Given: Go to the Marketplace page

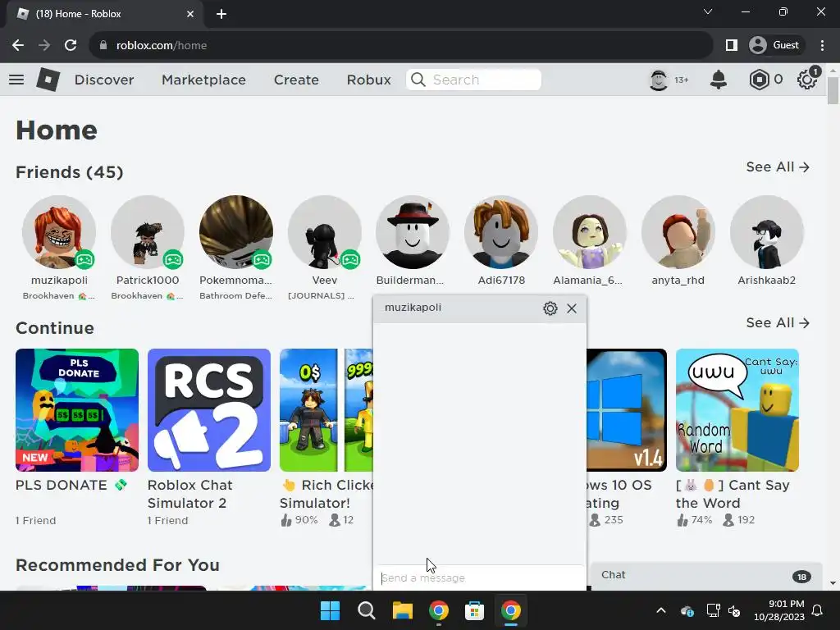Looking at the screenshot, I should 203,80.
